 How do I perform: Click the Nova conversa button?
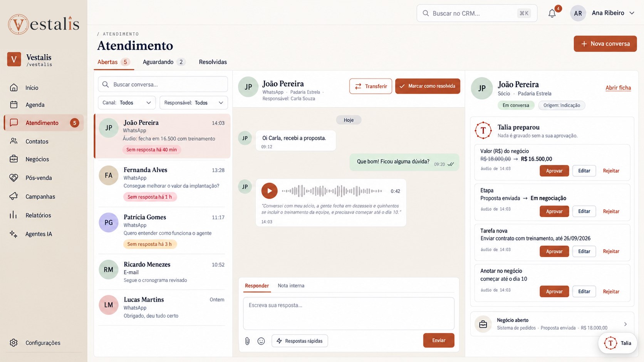(x=605, y=43)
